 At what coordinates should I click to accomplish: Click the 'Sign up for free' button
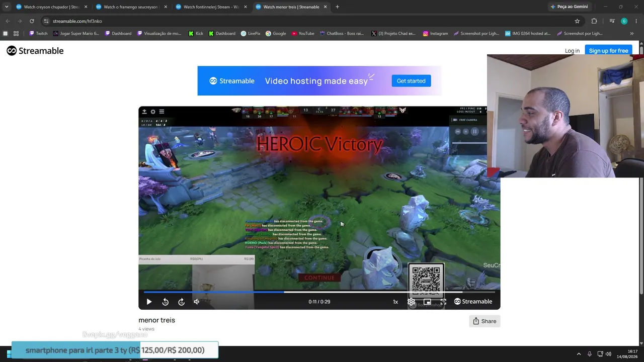(x=608, y=51)
